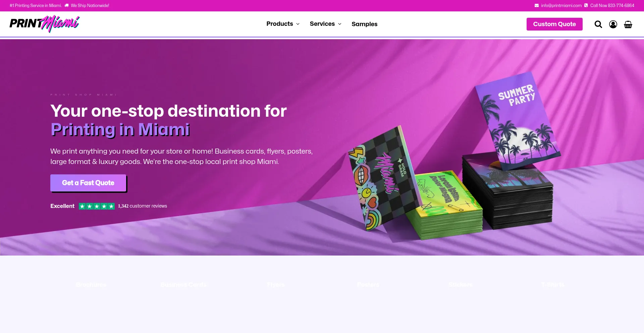Click the Get a Fast Quote button
The image size is (644, 333).
pos(88,183)
